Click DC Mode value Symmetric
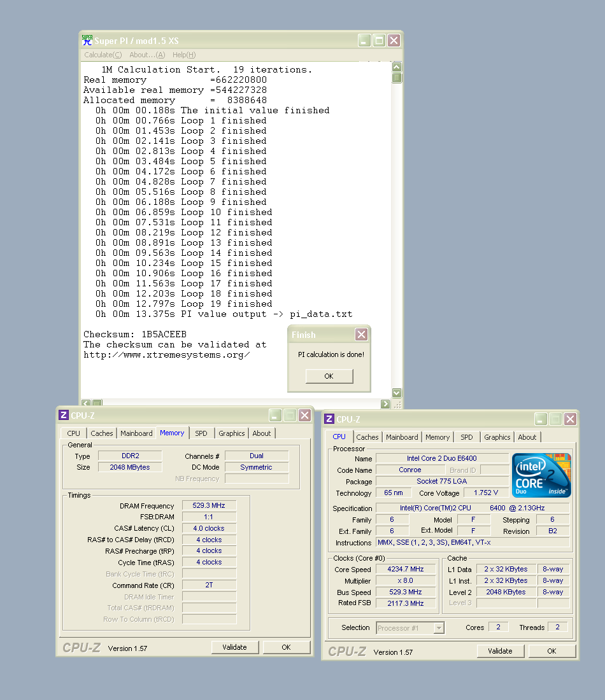Image resolution: width=605 pixels, height=700 pixels. 257,467
